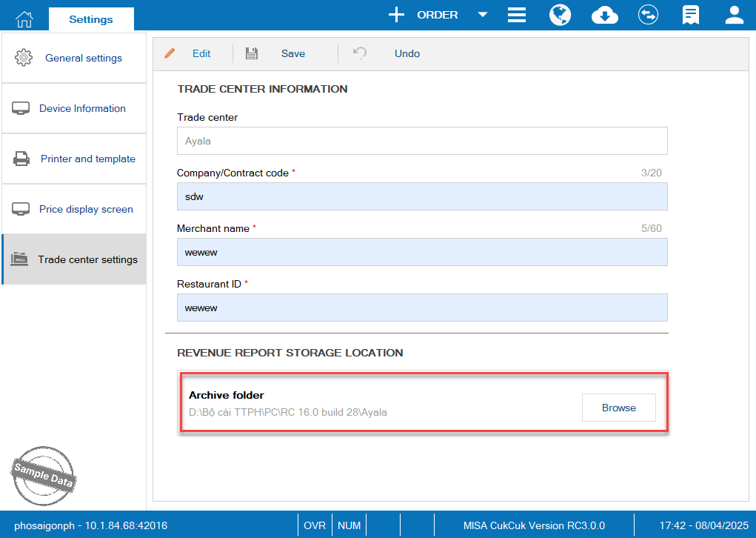Image resolution: width=756 pixels, height=538 pixels.
Task: Click the Merchant name label
Action: (x=213, y=228)
